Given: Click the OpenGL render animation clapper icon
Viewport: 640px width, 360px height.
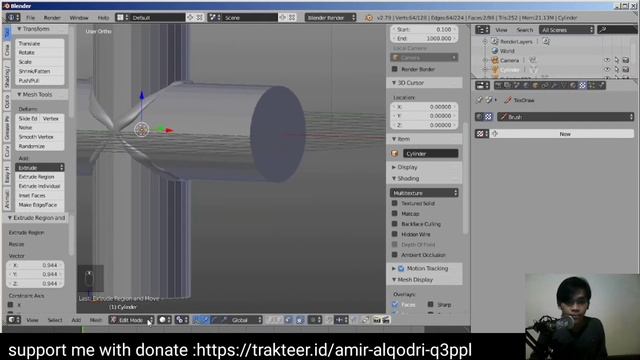Looking at the screenshot, I should [x=386, y=320].
